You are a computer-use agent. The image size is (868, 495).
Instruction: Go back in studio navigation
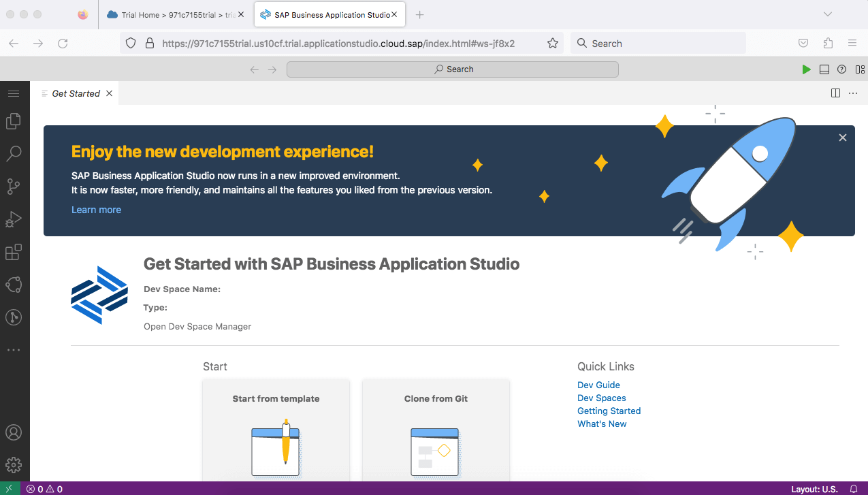(x=254, y=69)
